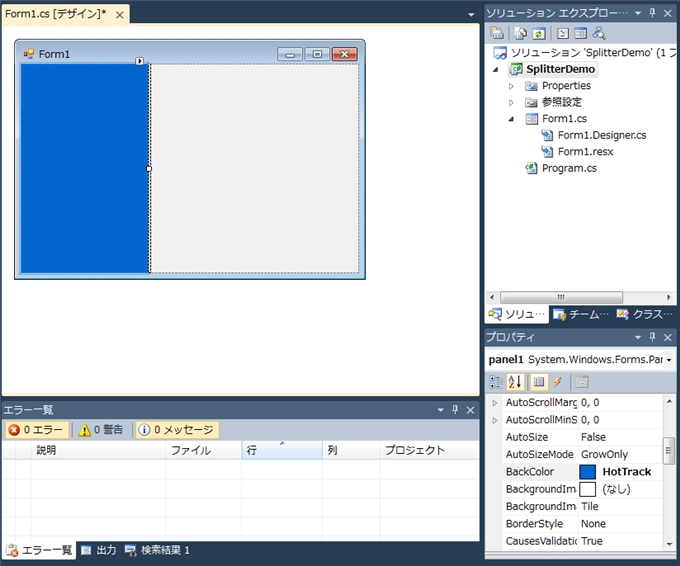Image resolution: width=680 pixels, height=566 pixels.
Task: Sort errors by 説明 column
Action: [98, 450]
